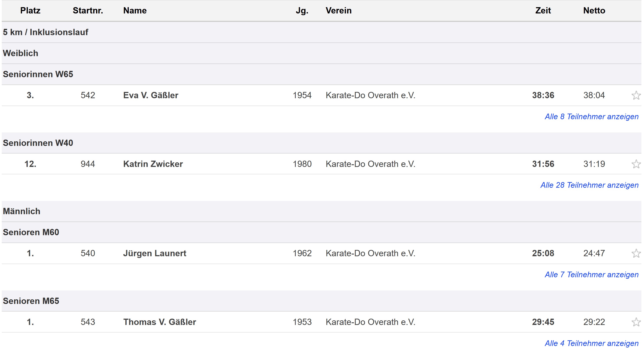Sort by Platz column header
Viewport: 644px width, 349px height.
[30, 10]
